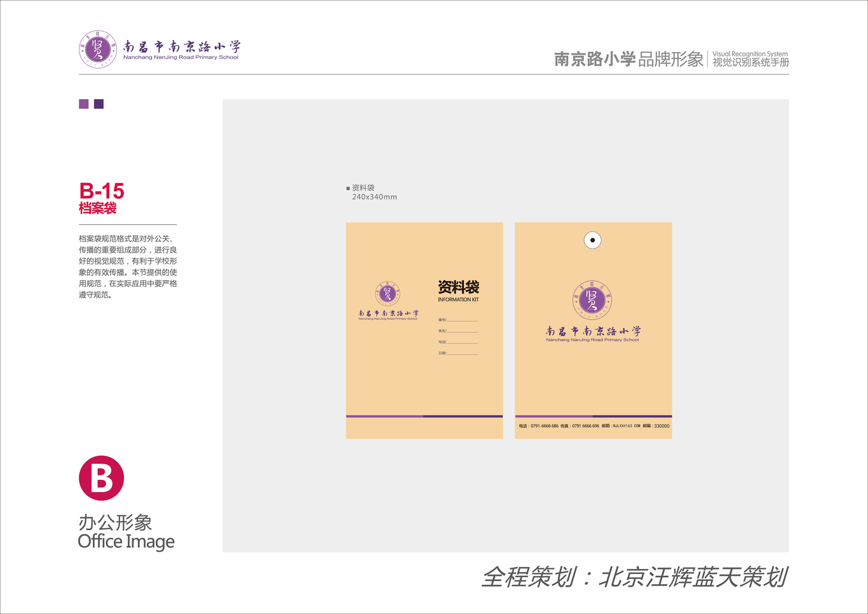Viewport: 868px width, 614px height.
Task: Click the 'Office Image' label
Action: click(x=126, y=542)
